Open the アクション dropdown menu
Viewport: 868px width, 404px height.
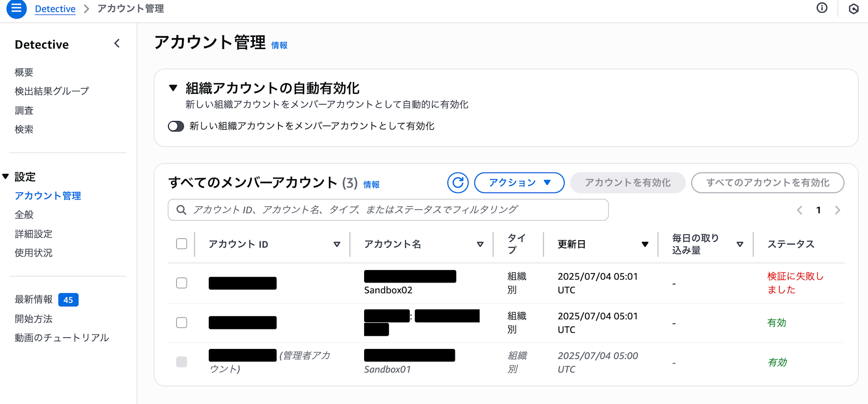pos(519,182)
